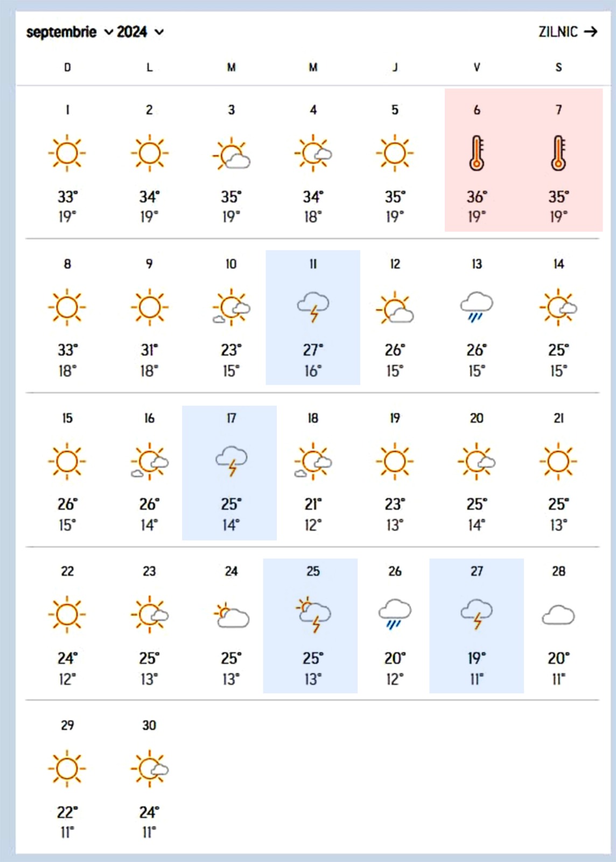
Task: Select the day number 15
Action: (67, 418)
